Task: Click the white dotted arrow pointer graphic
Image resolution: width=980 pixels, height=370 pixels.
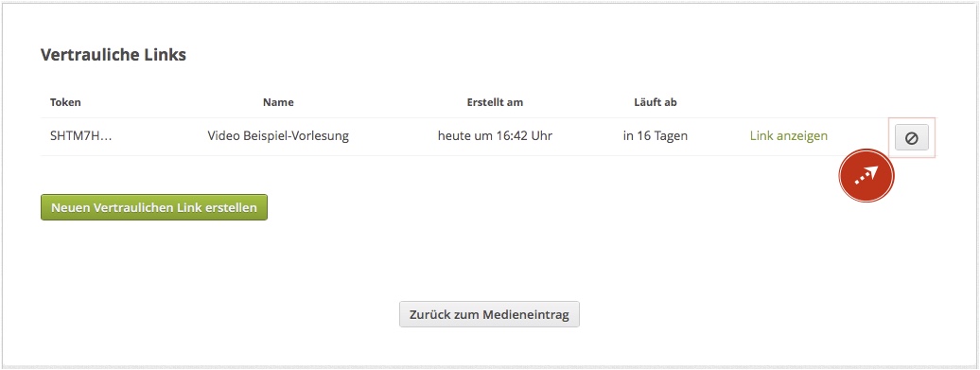Action: (x=866, y=176)
